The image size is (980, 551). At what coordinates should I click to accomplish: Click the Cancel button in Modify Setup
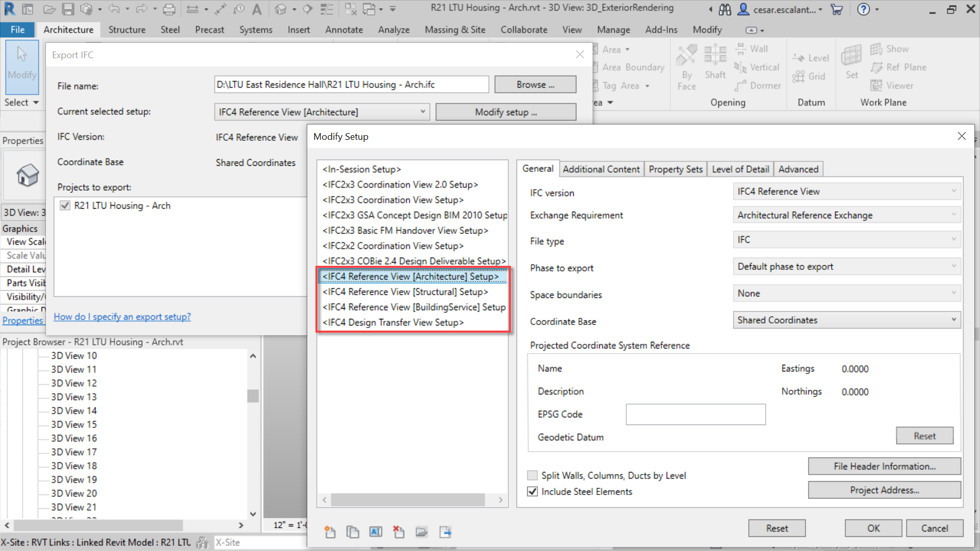tap(935, 528)
